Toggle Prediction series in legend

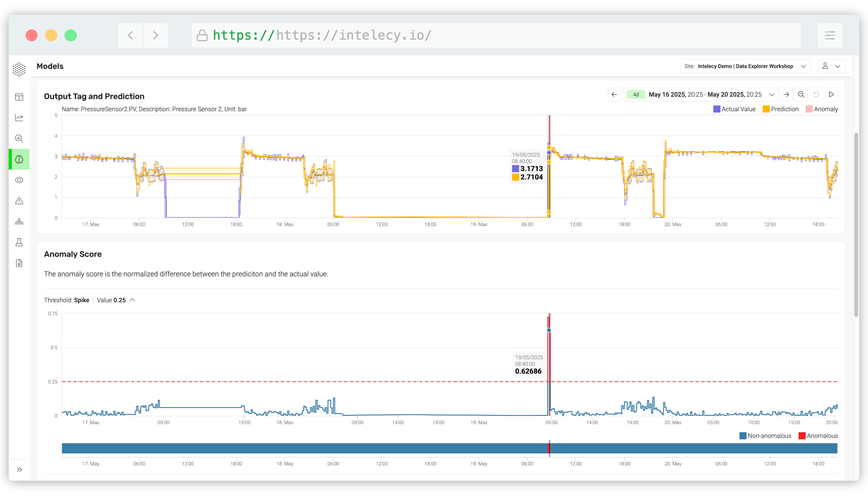click(780, 109)
